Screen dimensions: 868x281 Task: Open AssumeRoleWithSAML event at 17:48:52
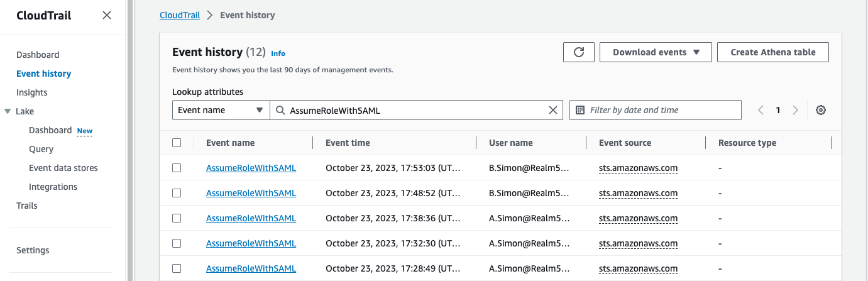click(x=251, y=193)
